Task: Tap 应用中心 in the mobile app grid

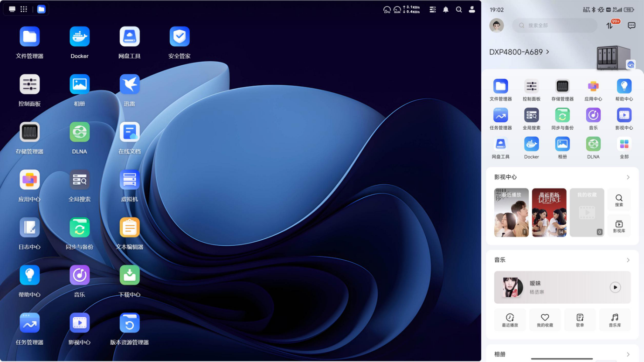Action: click(x=593, y=86)
